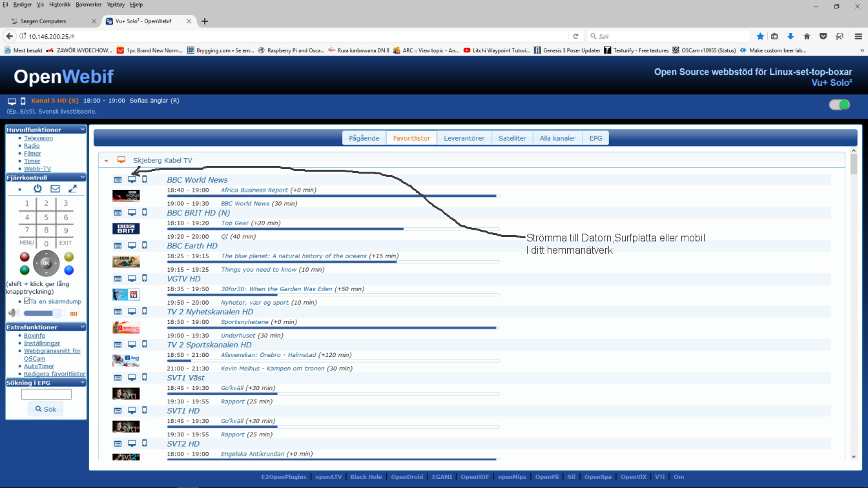Reload the page with refresh icon
Screen dimensions: 868x488
tap(575, 36)
